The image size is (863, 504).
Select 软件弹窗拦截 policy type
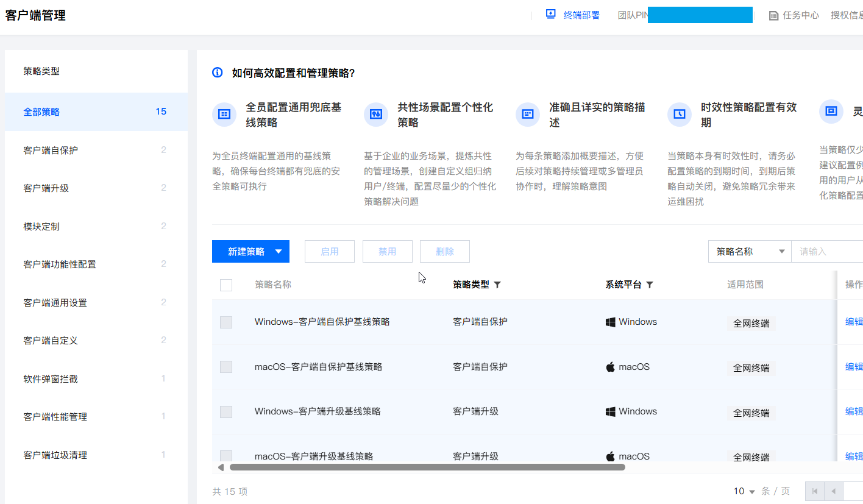(x=96, y=379)
